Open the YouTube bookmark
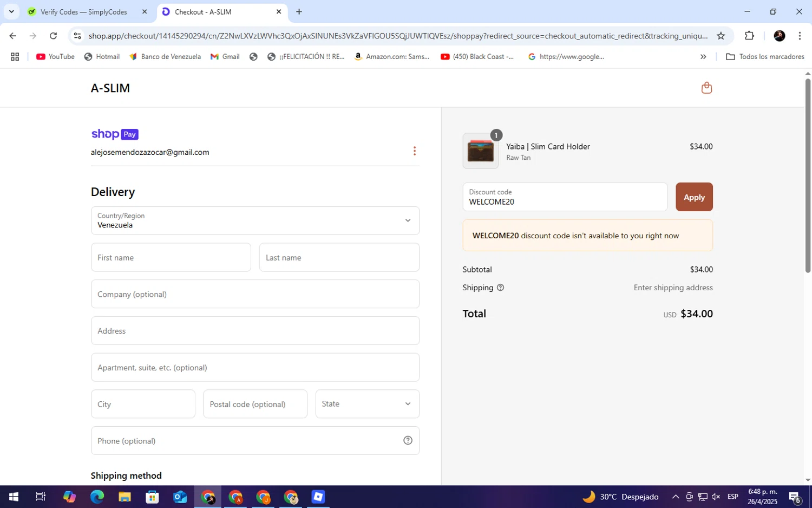Viewport: 812px width, 508px height. [55, 57]
